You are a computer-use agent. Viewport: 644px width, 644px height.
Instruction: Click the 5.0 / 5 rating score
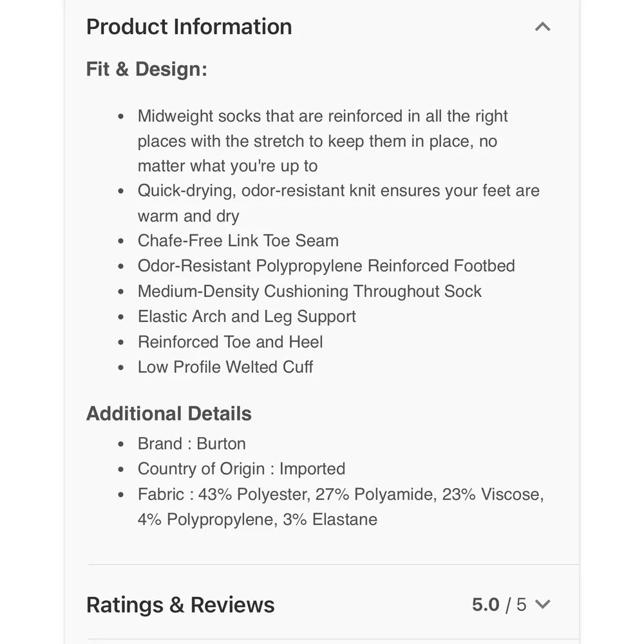(x=498, y=605)
